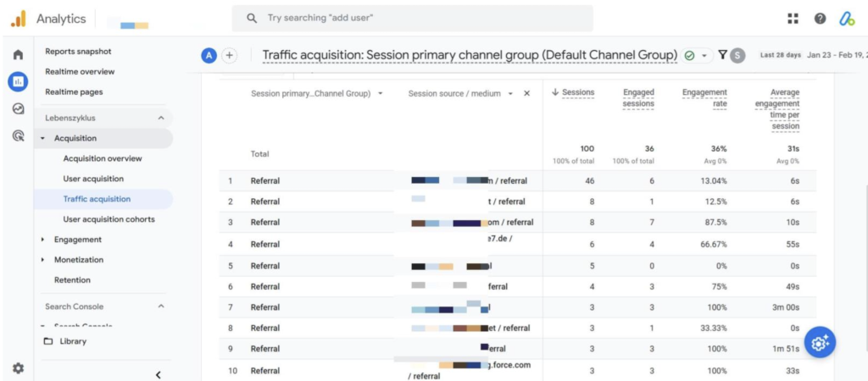Open report status check dropdown
This screenshot has height=381, width=868.
click(x=697, y=55)
